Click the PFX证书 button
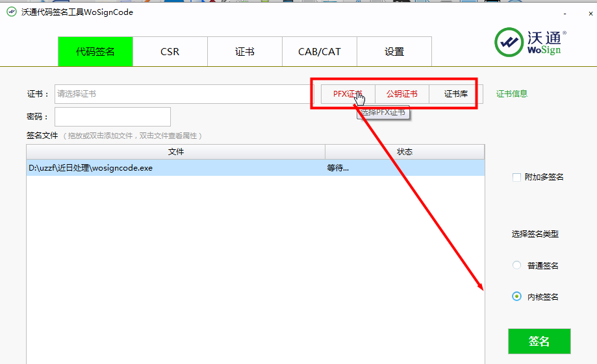597x364 pixels. pyautogui.click(x=348, y=94)
